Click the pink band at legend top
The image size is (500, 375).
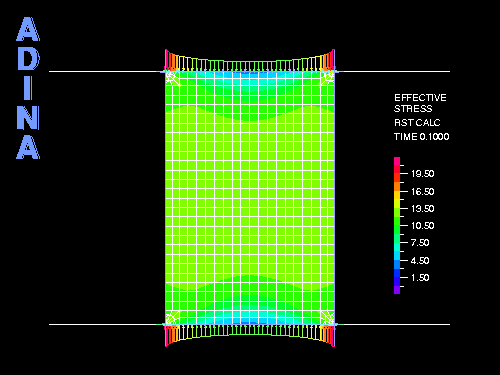(x=397, y=161)
